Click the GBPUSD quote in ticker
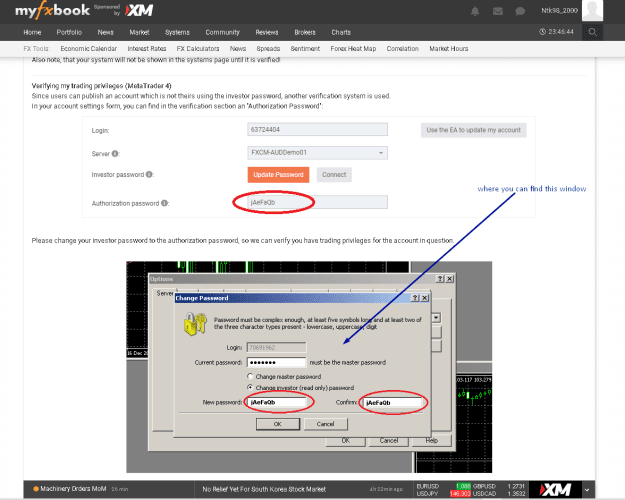Screen dimensions: 625x500 click(499, 486)
